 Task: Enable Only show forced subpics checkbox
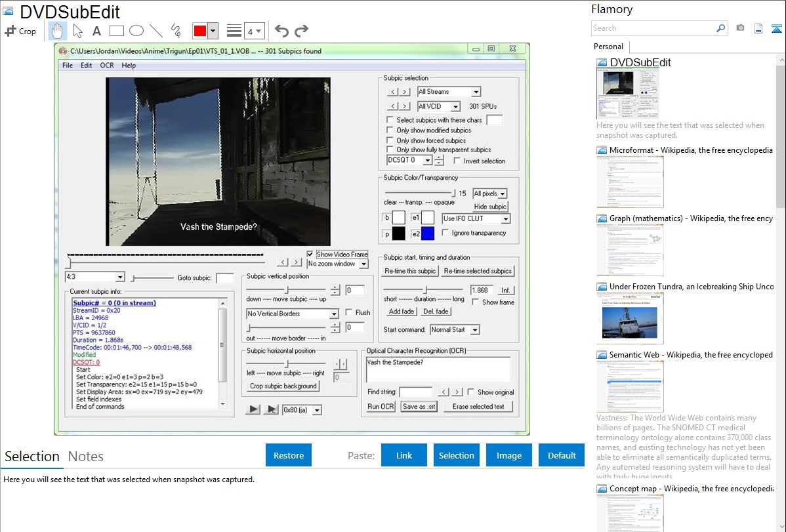tap(390, 140)
